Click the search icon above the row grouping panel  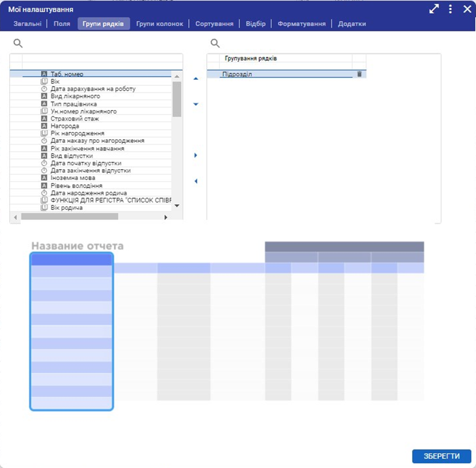pos(215,43)
